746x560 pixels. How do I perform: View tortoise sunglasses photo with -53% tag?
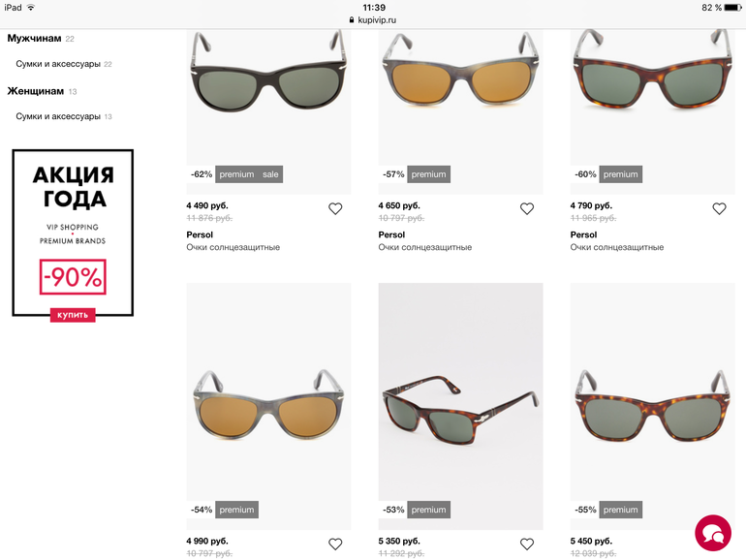460,407
